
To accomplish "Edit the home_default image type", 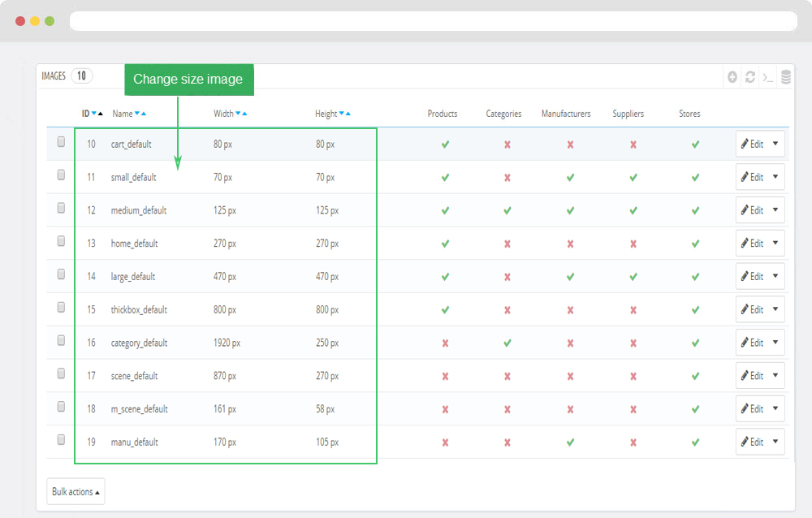I will click(x=752, y=243).
